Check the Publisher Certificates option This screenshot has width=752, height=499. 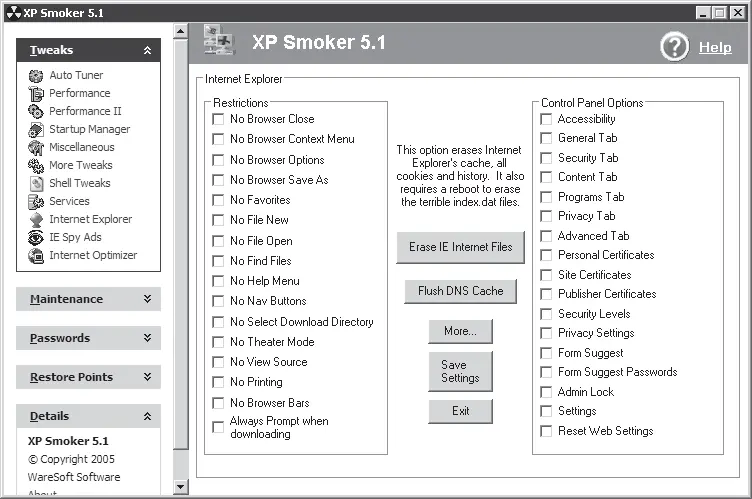[546, 294]
